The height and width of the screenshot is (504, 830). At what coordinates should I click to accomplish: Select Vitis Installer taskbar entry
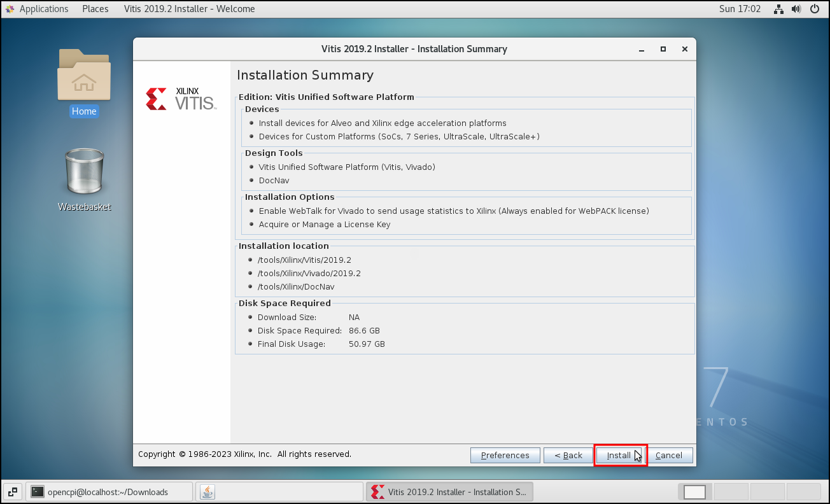click(x=449, y=492)
